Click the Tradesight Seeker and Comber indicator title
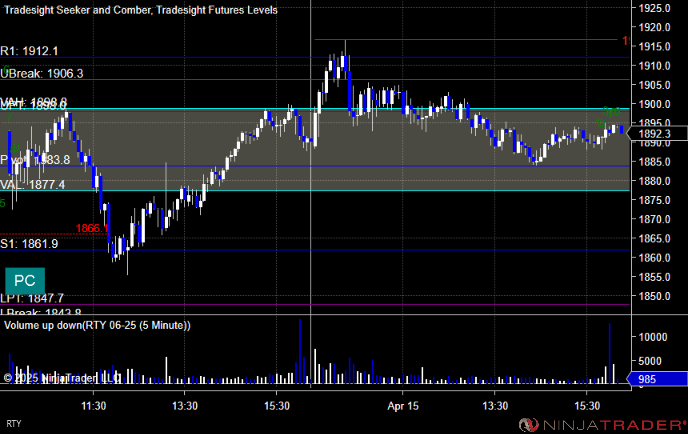 (141, 10)
